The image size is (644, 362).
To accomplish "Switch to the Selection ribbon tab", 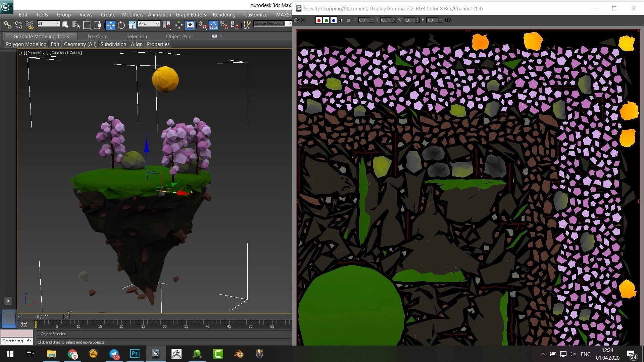I will click(x=137, y=36).
